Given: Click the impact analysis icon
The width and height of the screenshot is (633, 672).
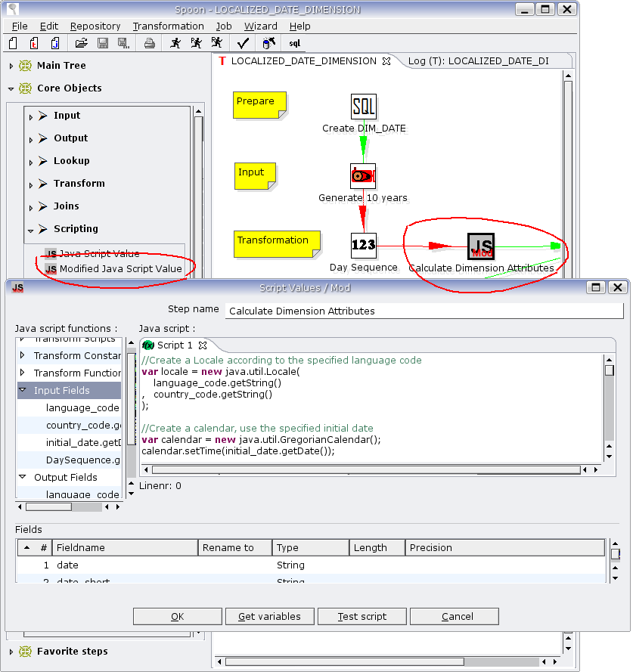Looking at the screenshot, I should 268,43.
